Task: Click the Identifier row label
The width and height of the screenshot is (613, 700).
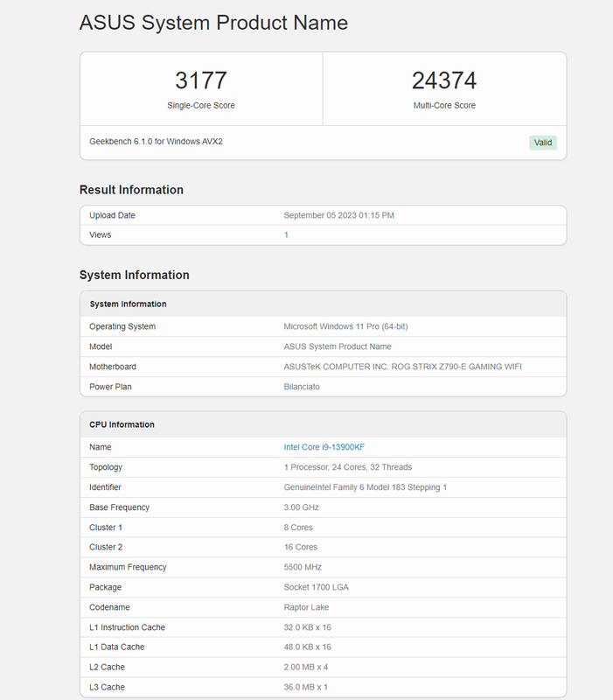Action: point(105,487)
